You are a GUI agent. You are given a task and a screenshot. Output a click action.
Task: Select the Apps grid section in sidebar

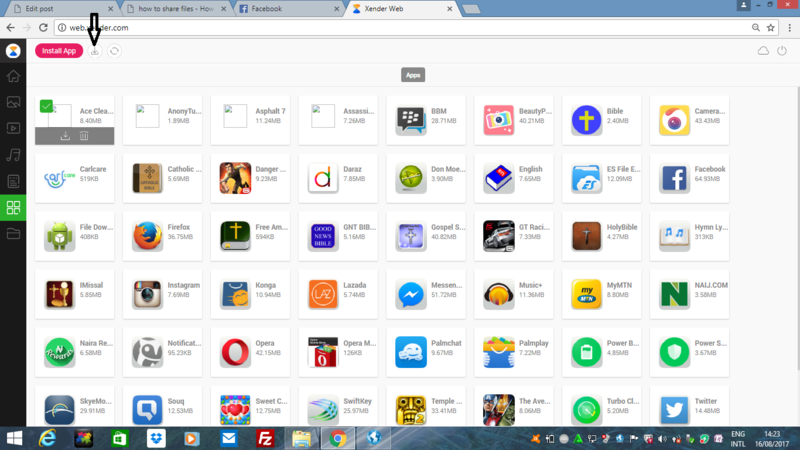13,207
